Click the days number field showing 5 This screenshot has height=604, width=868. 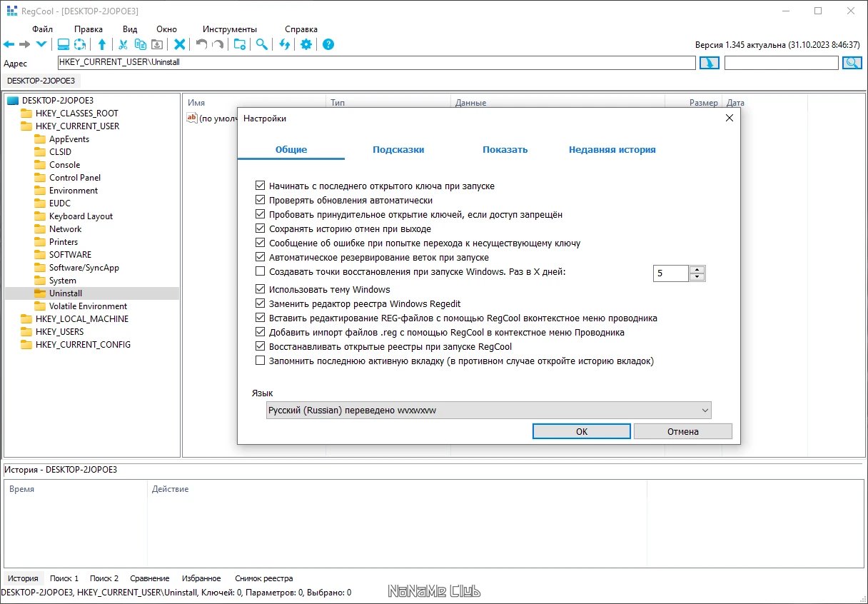(671, 273)
